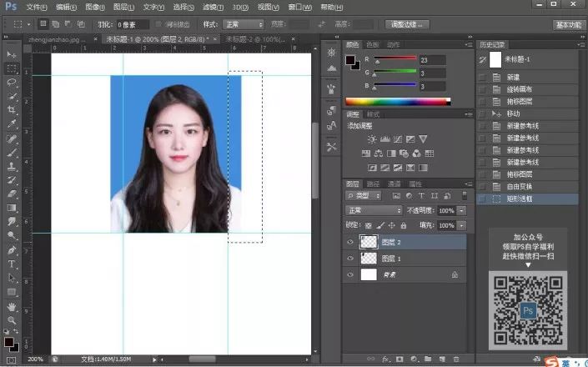Open the marquee tool preset picker
588x367 pixels.
click(x=22, y=24)
